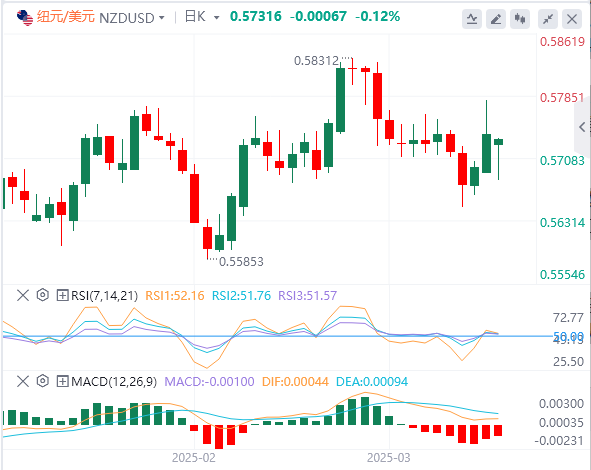This screenshot has height=470, width=591.
Task: Click the DIF:0.00044 value
Action: [295, 381]
